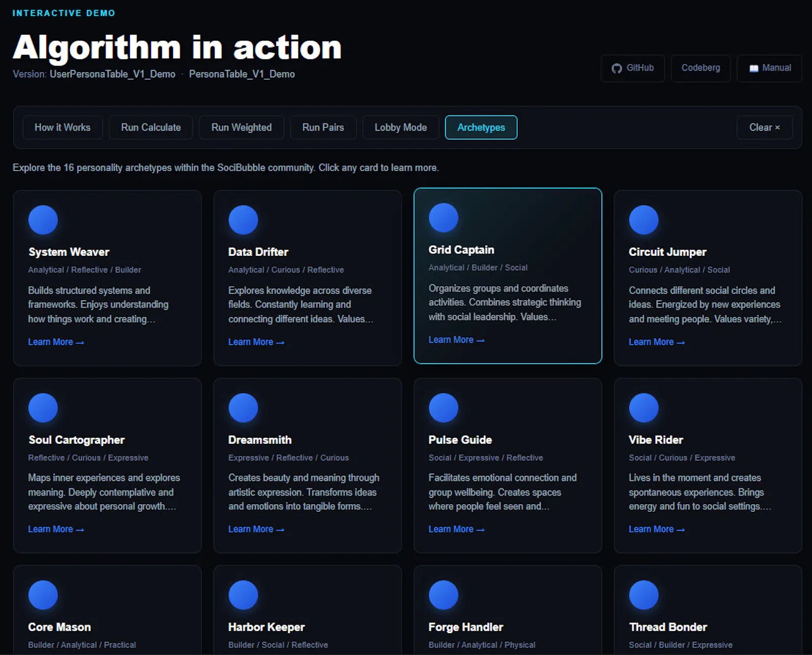Click the Forge Handler avatar circle

(x=444, y=595)
